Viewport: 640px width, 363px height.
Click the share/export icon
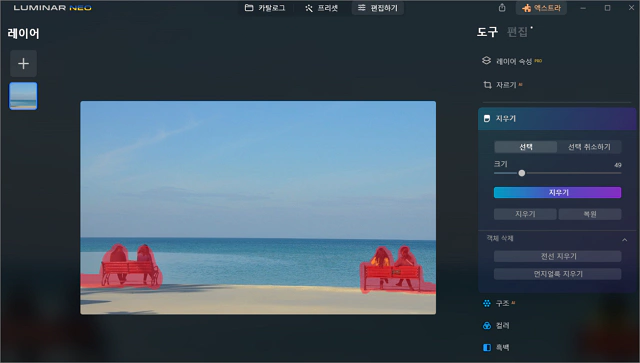point(502,8)
